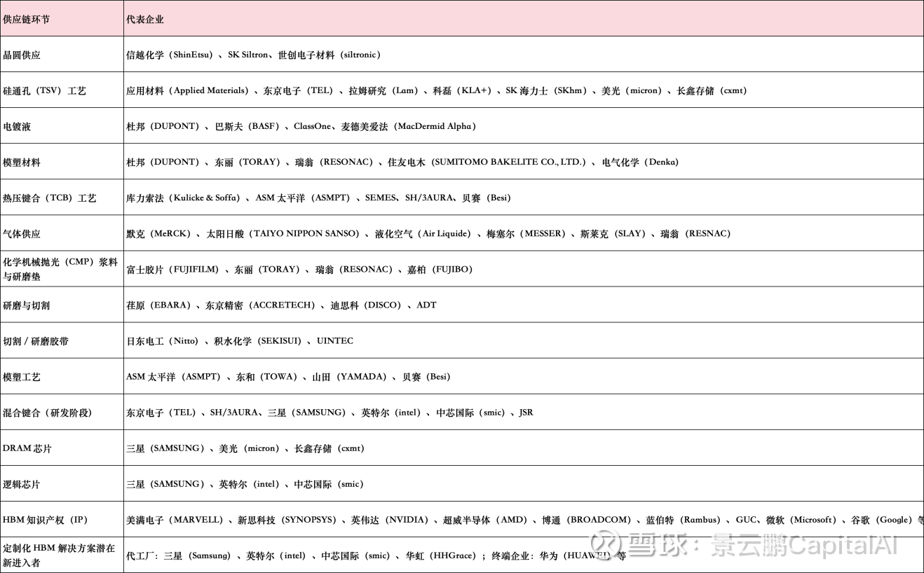The image size is (924, 573).
Task: Click "贝赛（Besi）" in the TCB process row
Action: tap(487, 198)
